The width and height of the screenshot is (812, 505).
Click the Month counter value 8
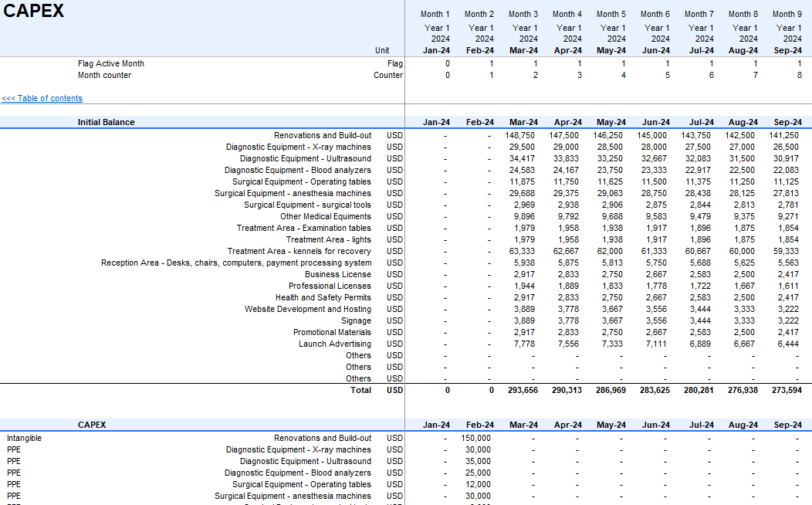click(x=799, y=76)
